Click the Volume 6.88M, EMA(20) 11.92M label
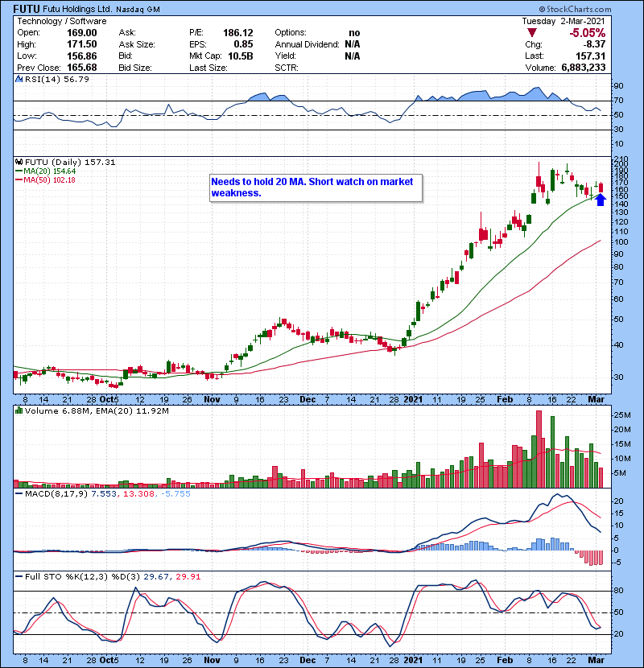 (97, 411)
